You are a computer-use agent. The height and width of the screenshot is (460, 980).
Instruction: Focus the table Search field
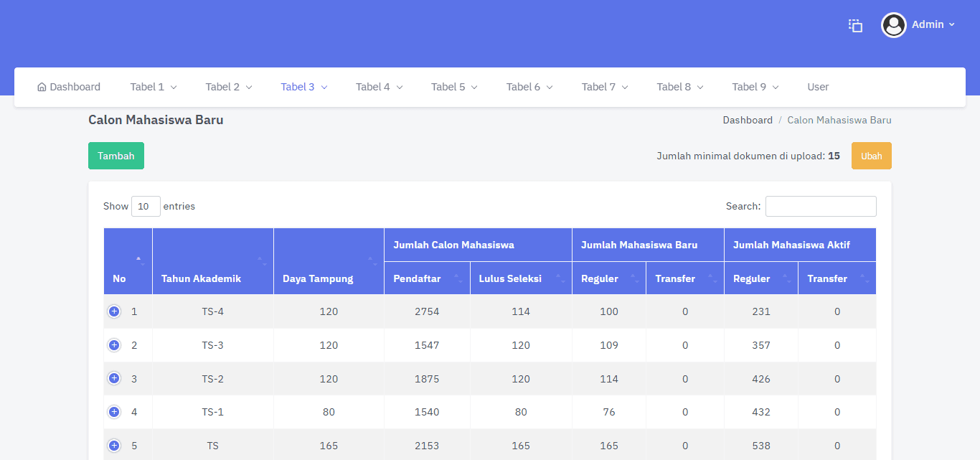pos(821,206)
